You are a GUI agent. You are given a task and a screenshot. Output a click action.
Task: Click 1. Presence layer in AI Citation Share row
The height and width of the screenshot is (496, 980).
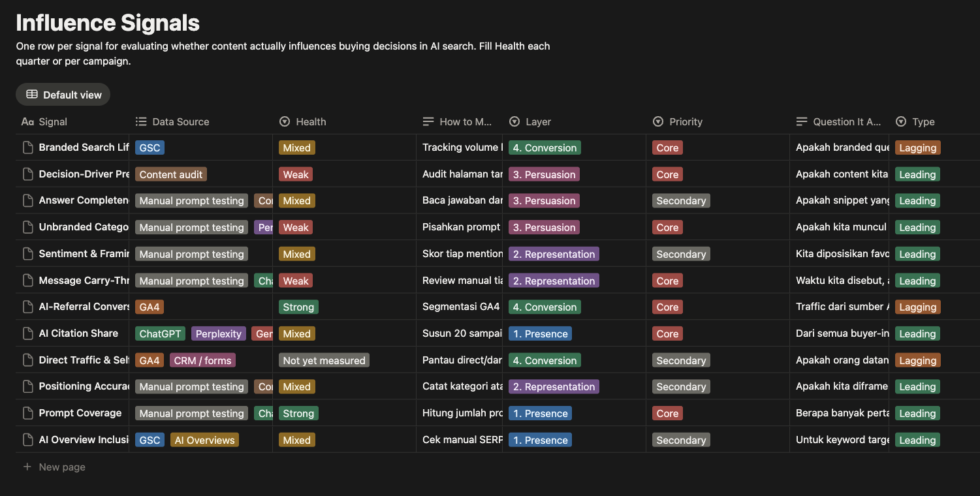(540, 333)
